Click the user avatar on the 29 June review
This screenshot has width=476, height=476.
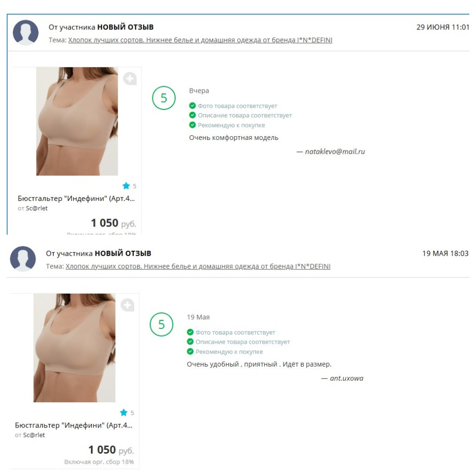click(x=26, y=32)
